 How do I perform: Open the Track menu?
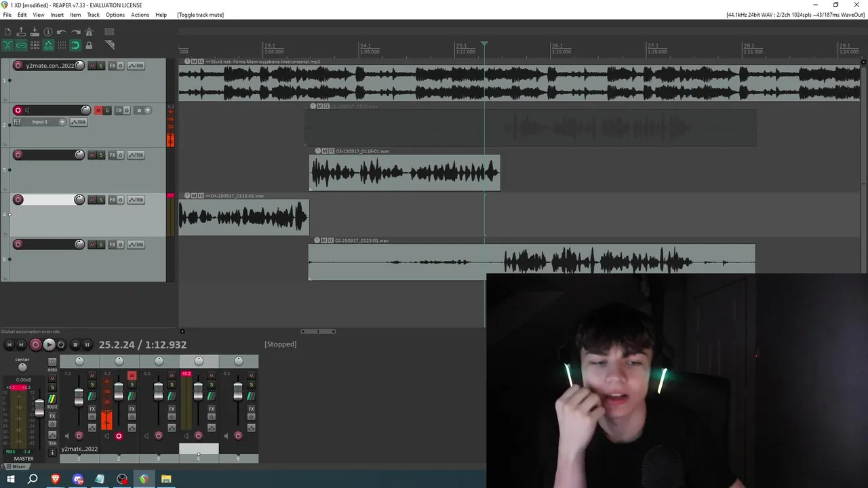93,15
